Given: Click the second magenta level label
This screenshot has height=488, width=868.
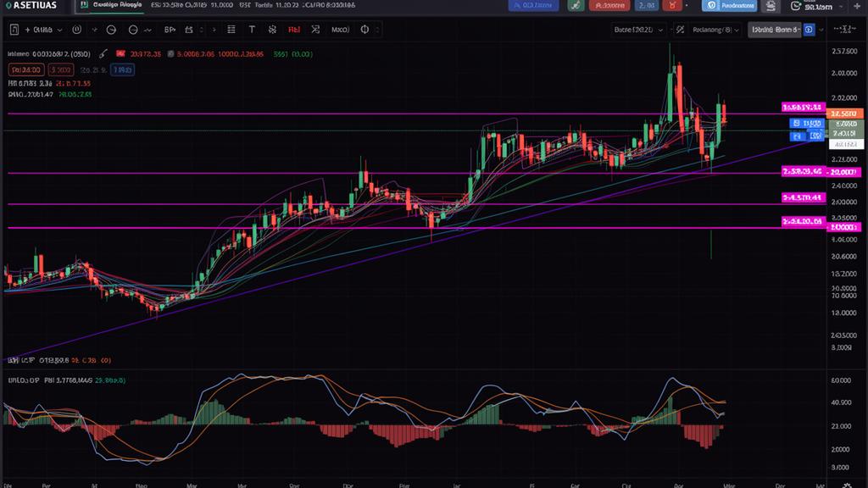Looking at the screenshot, I should (x=804, y=171).
